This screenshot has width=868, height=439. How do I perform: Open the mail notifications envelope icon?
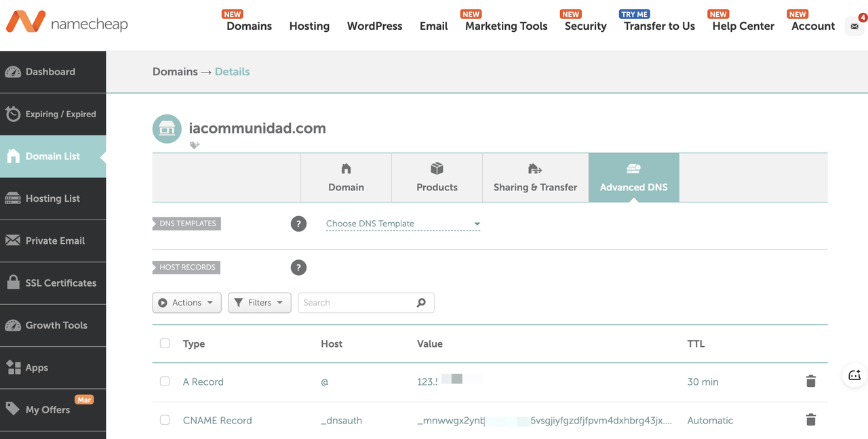pos(854,26)
